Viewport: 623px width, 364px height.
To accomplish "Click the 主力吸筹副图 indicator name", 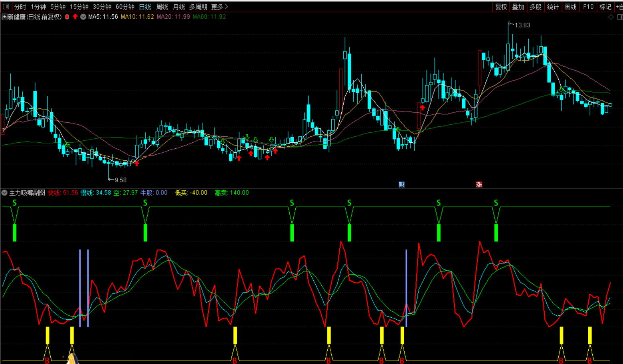I will coord(27,193).
